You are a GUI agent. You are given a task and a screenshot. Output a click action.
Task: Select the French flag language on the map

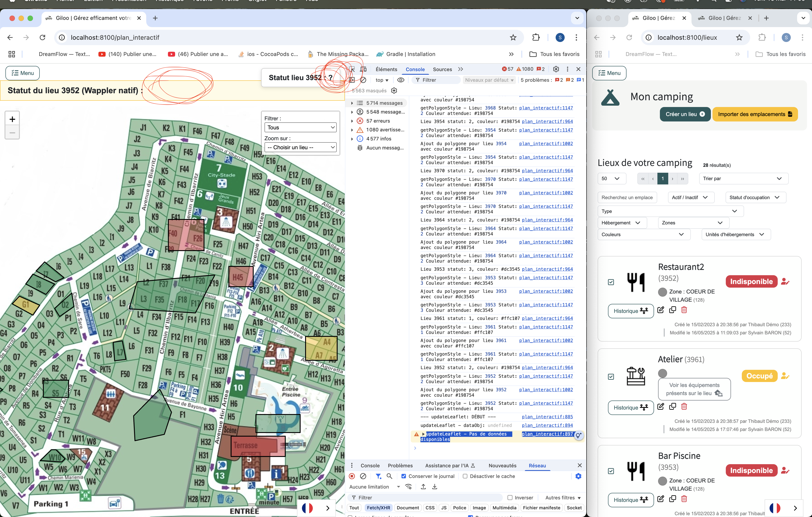click(x=307, y=508)
